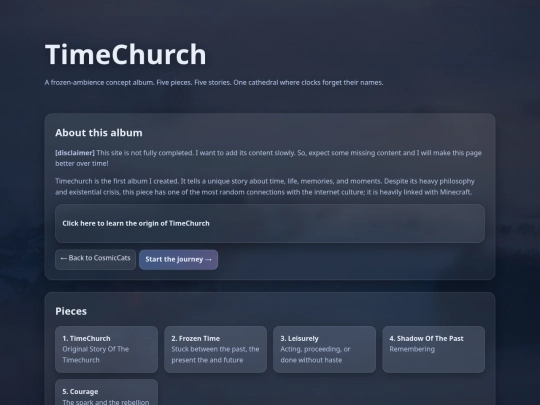
Task: Expand 'Click here to learn the origin of TimeChurch'
Action: [270, 224]
